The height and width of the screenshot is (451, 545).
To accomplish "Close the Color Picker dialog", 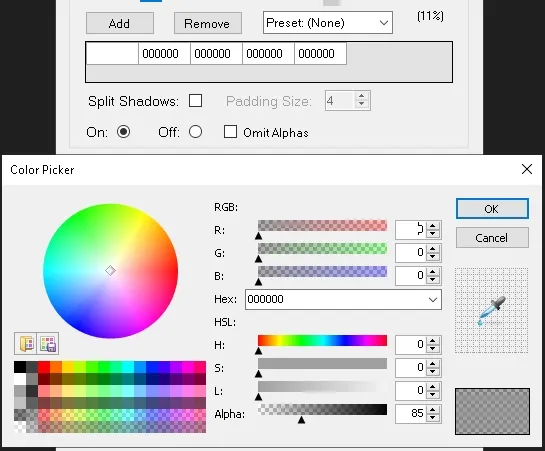I will 527,169.
